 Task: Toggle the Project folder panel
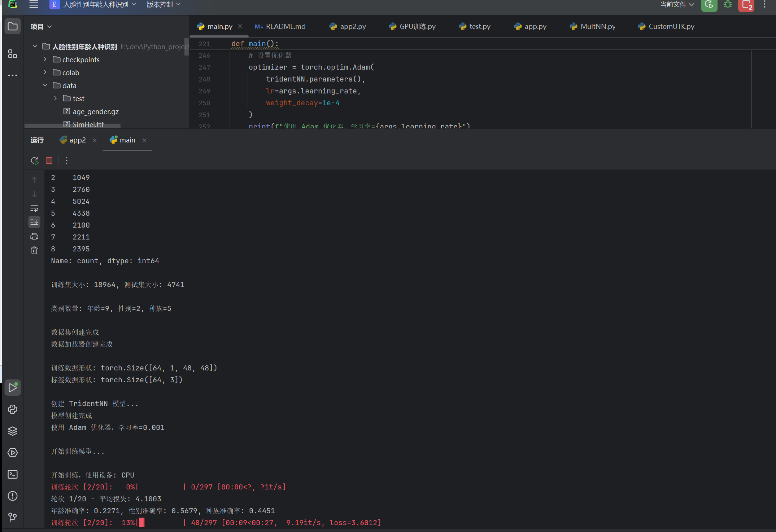pyautogui.click(x=13, y=26)
